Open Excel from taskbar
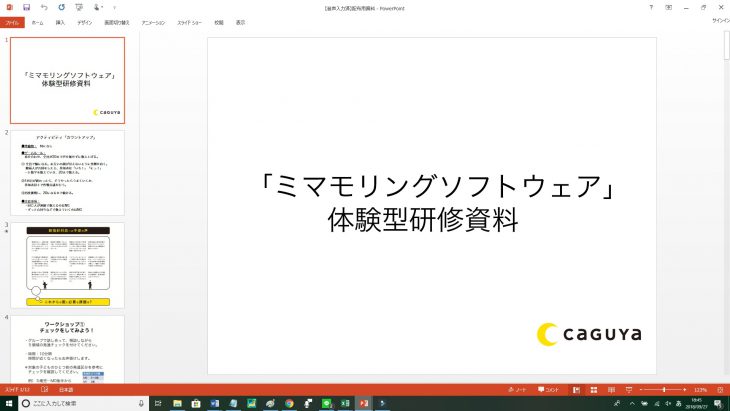The height and width of the screenshot is (411, 730). point(345,403)
